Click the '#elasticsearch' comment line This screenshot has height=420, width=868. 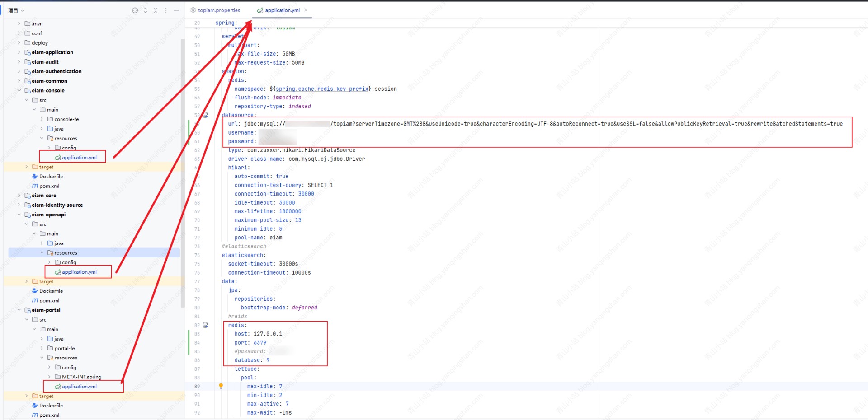tap(244, 247)
